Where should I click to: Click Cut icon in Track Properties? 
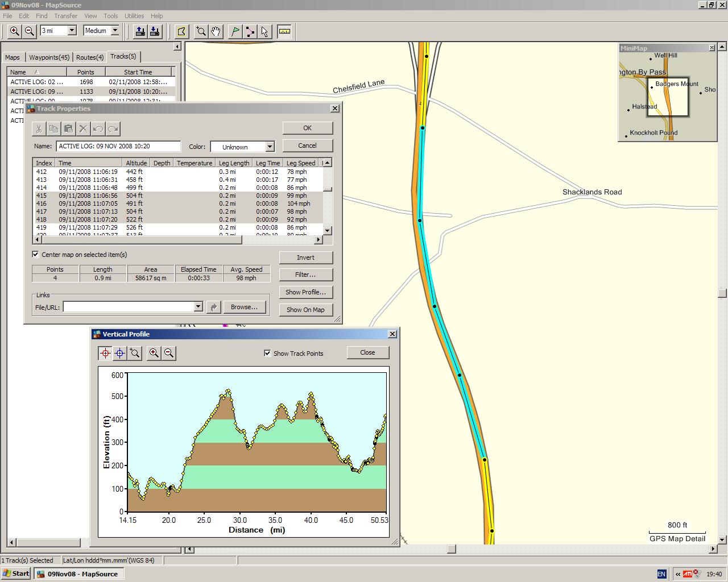tap(39, 128)
